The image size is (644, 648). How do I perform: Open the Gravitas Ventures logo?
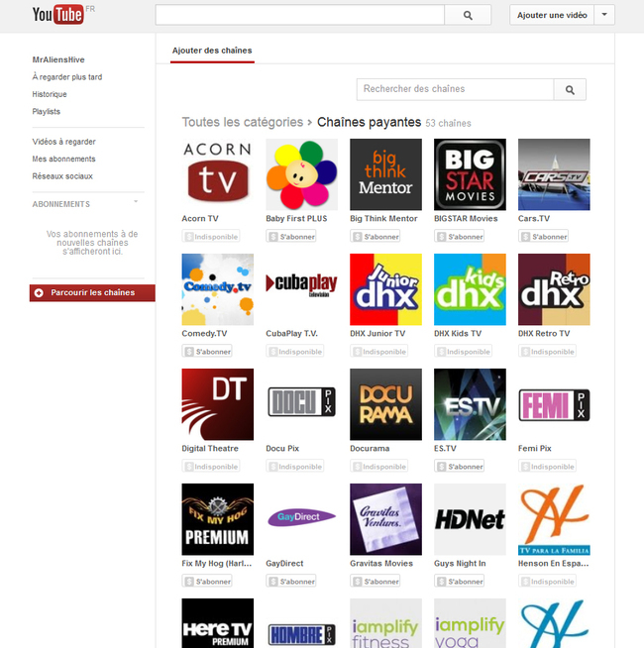(385, 519)
